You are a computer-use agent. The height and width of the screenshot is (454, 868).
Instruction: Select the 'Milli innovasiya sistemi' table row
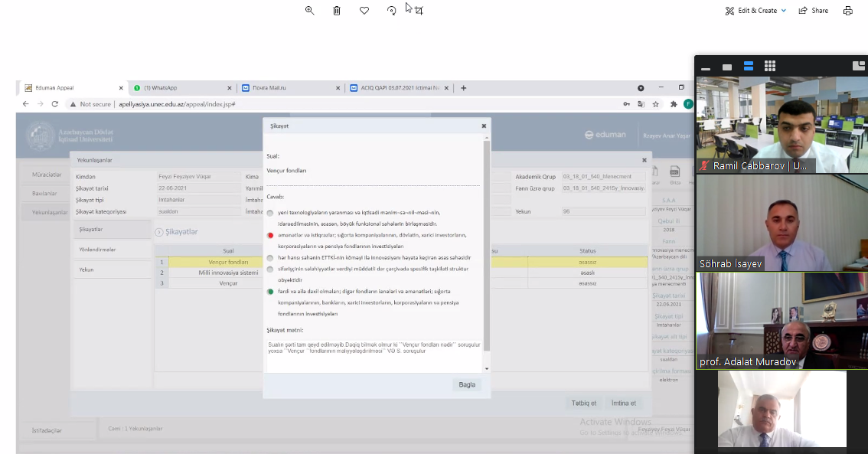pyautogui.click(x=401, y=273)
